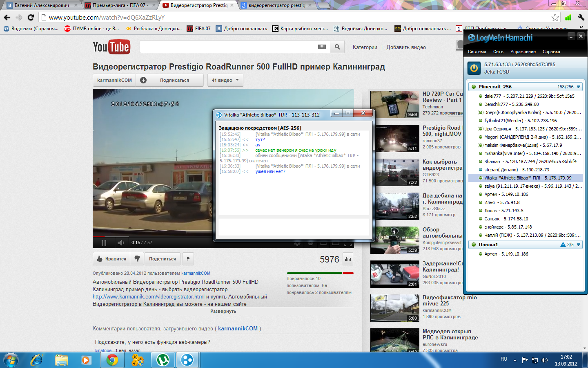Click the 'Поделиться' share button
Viewport: 588px width, 368px height.
(163, 259)
